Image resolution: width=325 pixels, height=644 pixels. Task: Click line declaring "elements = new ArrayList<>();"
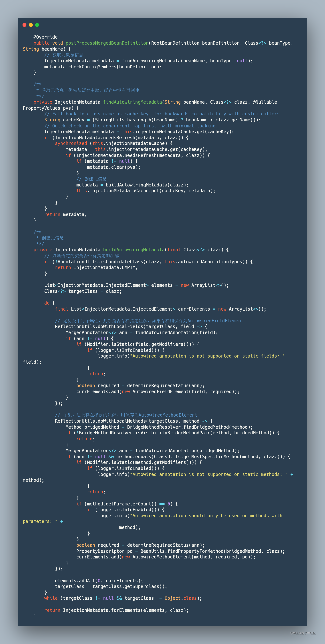[x=136, y=285]
